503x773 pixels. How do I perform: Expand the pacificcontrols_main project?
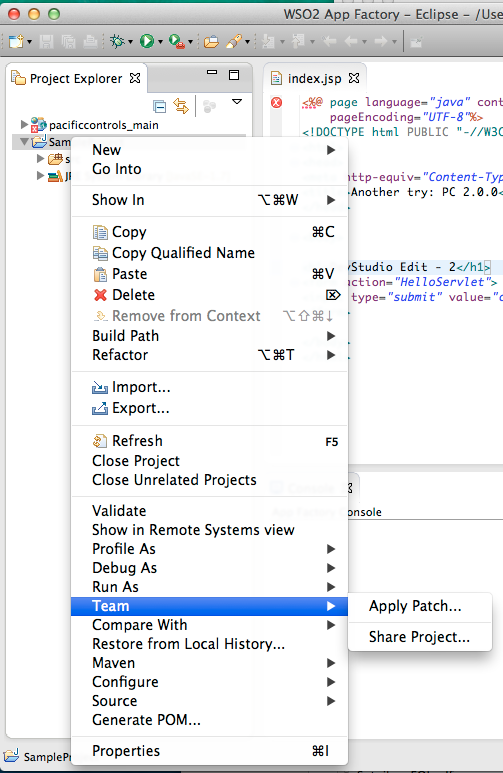[x=24, y=124]
